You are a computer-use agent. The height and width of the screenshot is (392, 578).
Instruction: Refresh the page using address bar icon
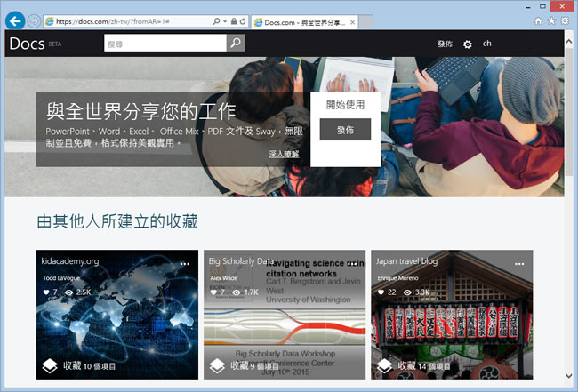tap(244, 20)
